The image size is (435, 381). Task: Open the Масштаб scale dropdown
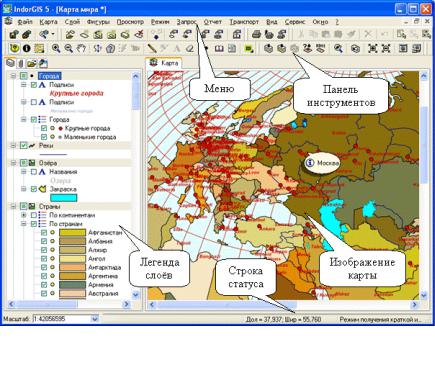[95, 319]
